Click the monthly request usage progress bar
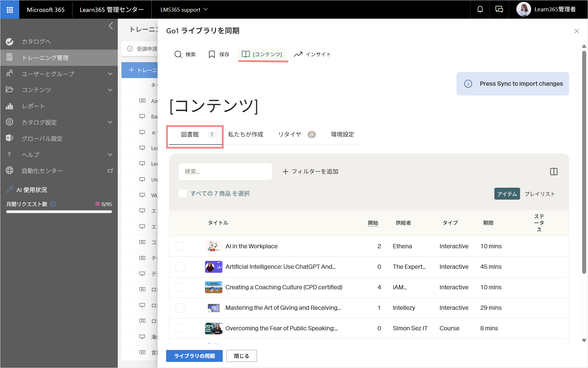 pyautogui.click(x=59, y=212)
